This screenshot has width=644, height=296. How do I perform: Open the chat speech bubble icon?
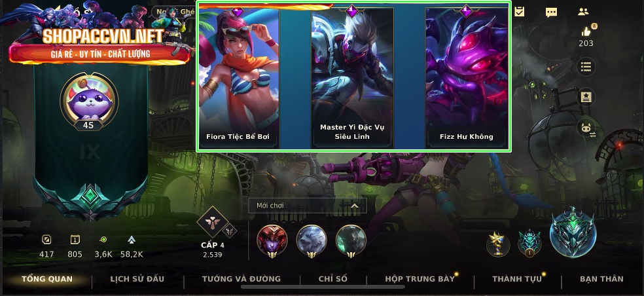tap(551, 12)
